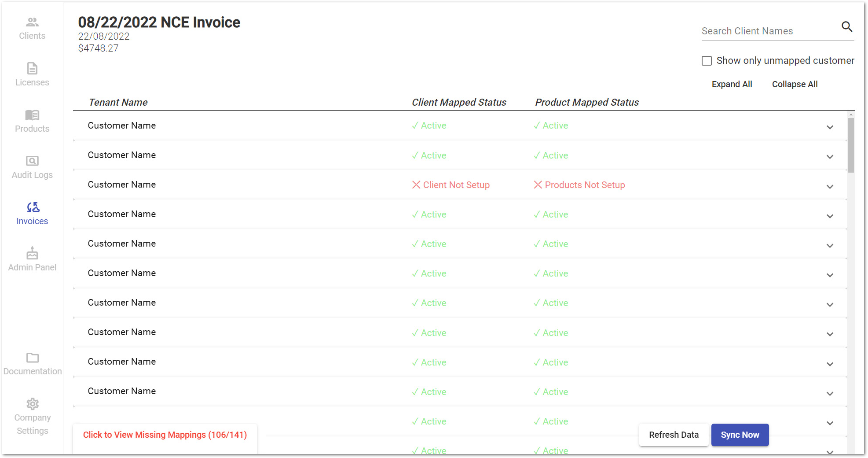868x458 pixels.
Task: Open the Documentation folder icon
Action: pyautogui.click(x=33, y=358)
